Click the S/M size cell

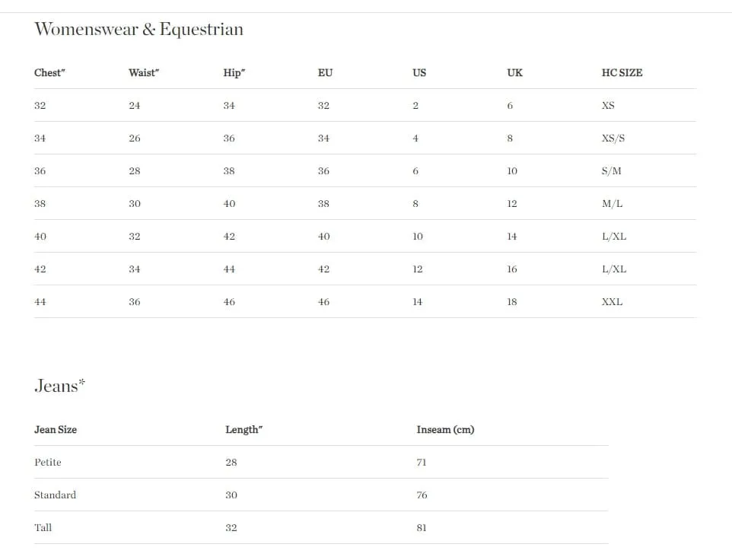pyautogui.click(x=612, y=170)
